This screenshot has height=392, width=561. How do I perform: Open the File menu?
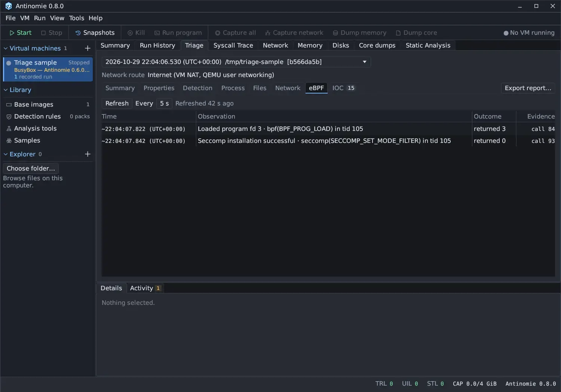point(10,18)
